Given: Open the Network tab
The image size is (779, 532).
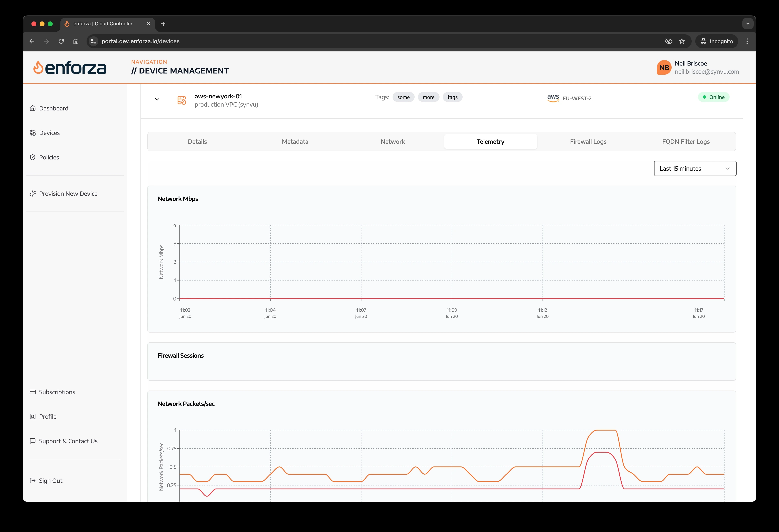Looking at the screenshot, I should pyautogui.click(x=393, y=141).
